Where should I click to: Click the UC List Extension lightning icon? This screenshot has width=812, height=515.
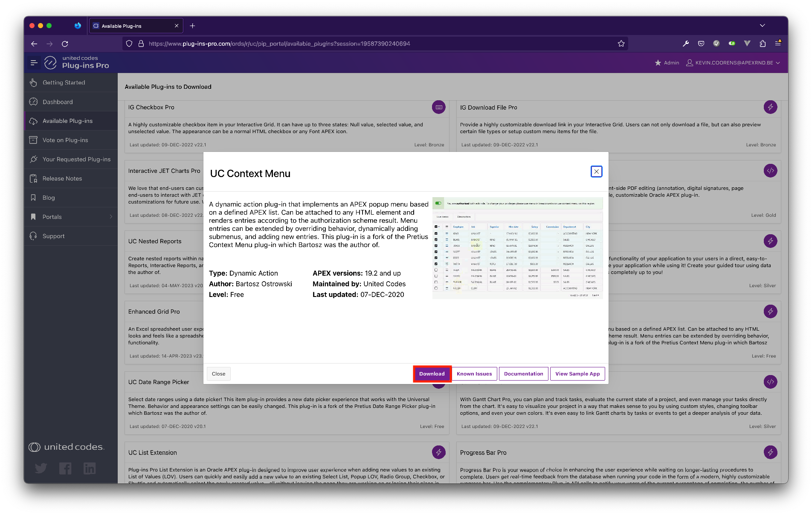[x=438, y=452]
